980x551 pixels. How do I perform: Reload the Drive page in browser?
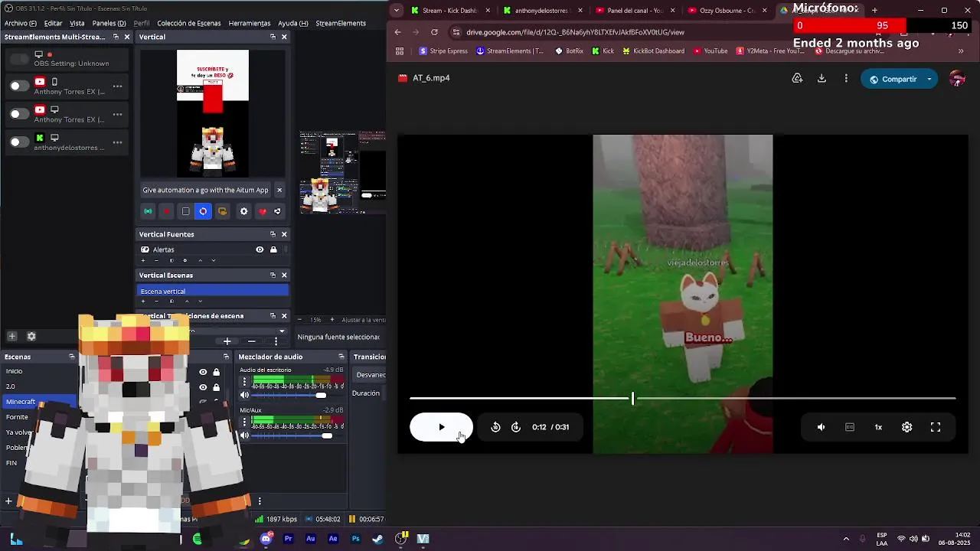[x=434, y=32]
